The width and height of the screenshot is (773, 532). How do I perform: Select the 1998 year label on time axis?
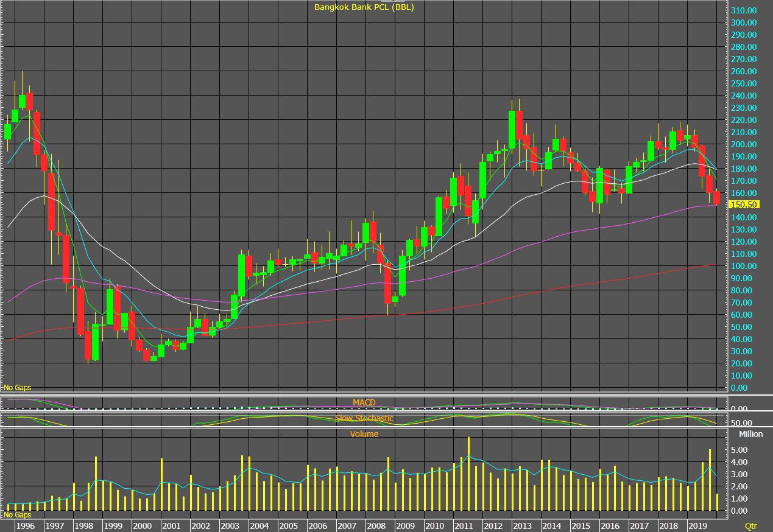[x=83, y=526]
